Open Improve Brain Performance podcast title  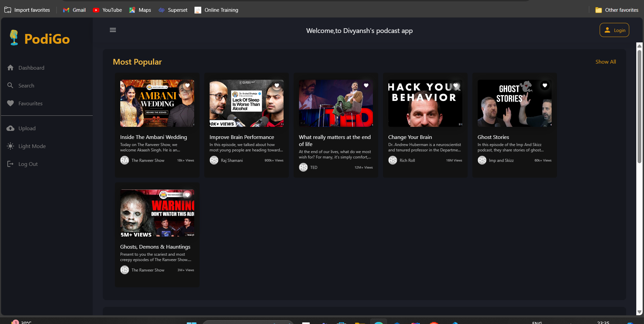click(x=242, y=137)
